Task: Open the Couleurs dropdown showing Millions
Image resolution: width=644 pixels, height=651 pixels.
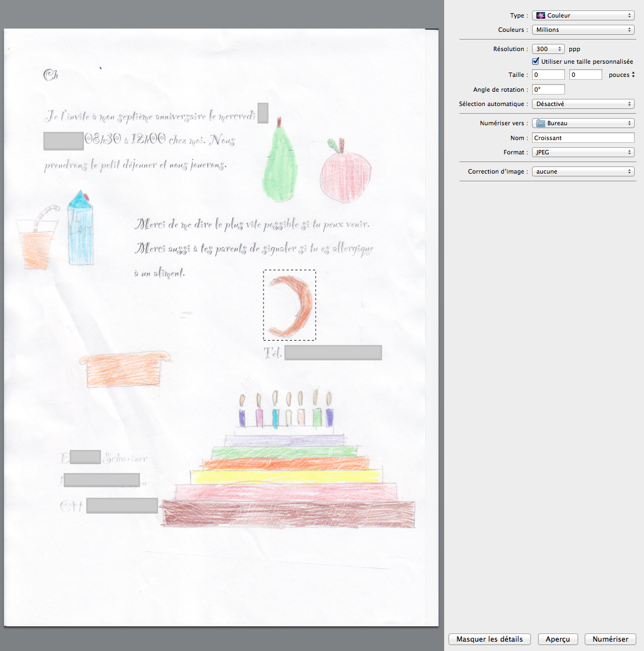Action: (583, 30)
